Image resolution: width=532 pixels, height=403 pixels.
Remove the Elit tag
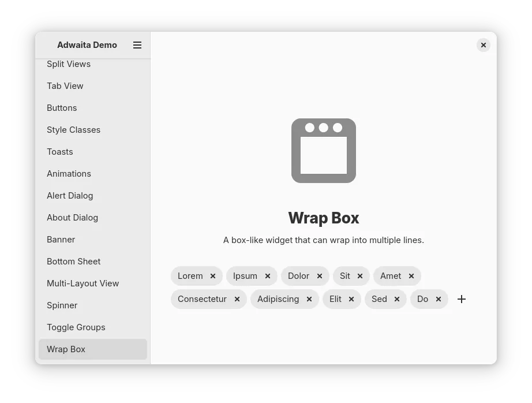351,299
